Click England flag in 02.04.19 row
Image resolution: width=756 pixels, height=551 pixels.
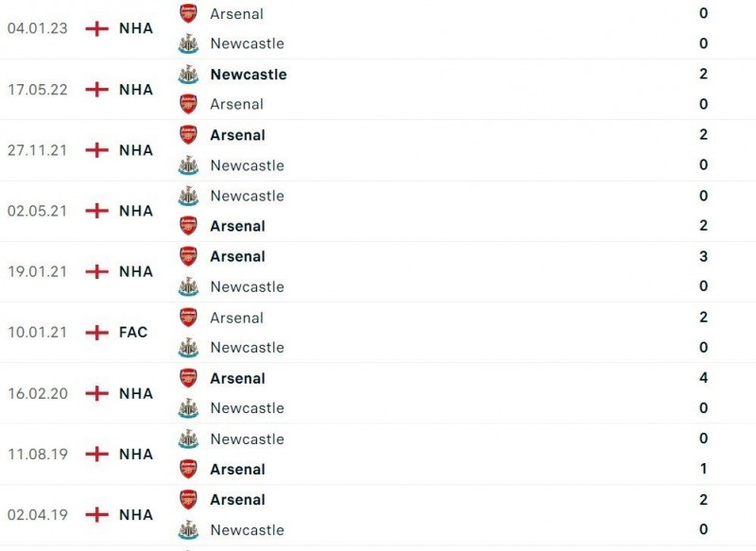96,515
